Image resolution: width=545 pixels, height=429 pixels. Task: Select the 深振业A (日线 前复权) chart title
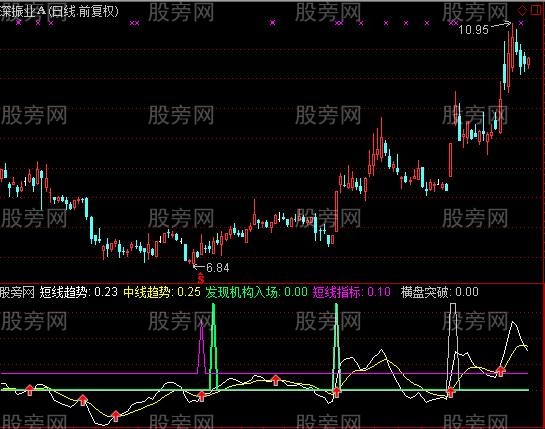59,11
